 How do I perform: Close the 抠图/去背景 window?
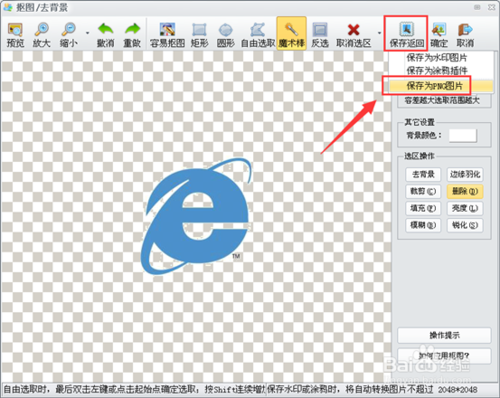point(492,7)
